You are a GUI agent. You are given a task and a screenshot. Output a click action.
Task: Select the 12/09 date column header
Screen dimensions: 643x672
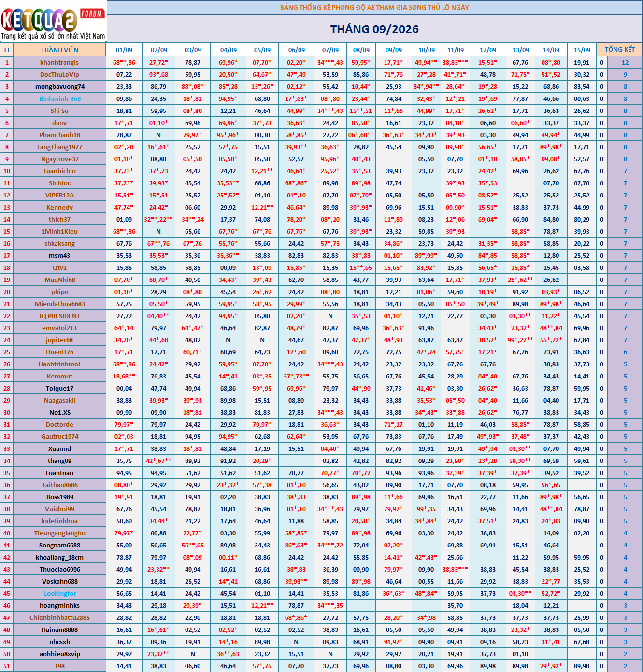[x=488, y=50]
